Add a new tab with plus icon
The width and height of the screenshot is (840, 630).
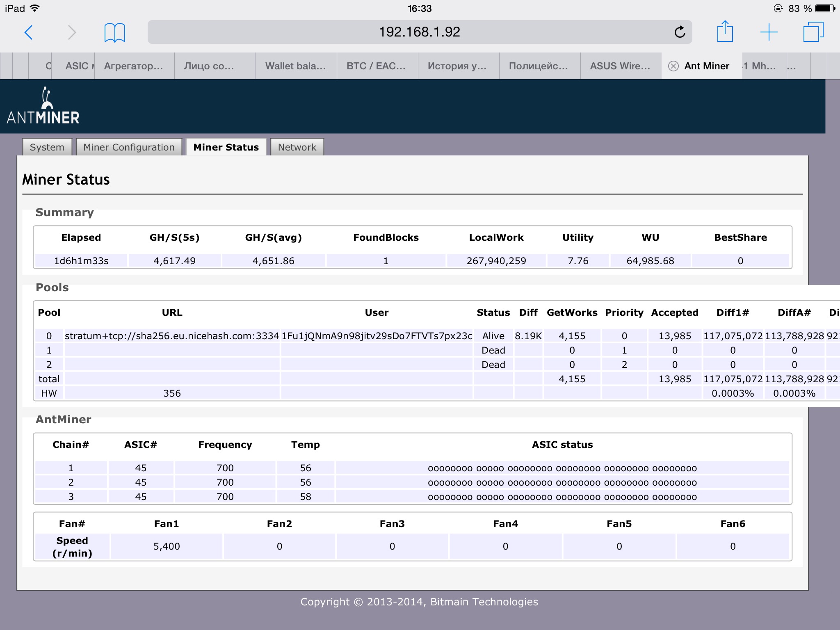click(x=769, y=32)
